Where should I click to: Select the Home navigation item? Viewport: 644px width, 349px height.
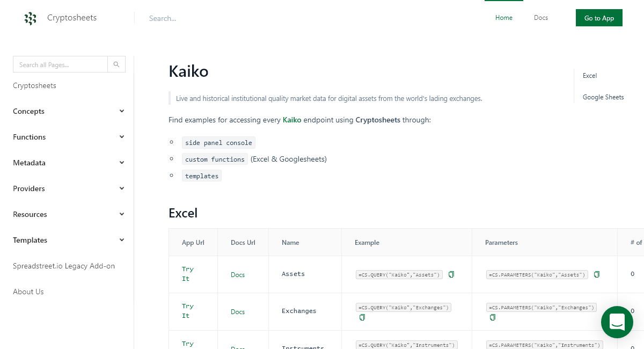pyautogui.click(x=503, y=18)
